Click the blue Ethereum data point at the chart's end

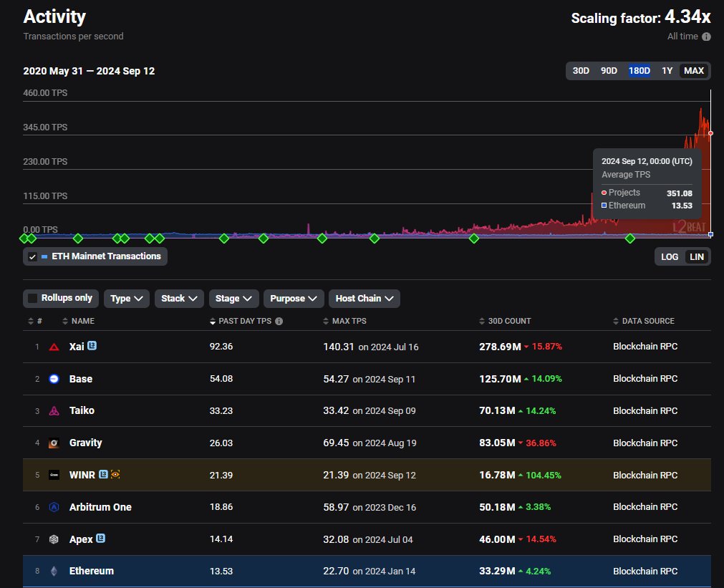(x=710, y=235)
